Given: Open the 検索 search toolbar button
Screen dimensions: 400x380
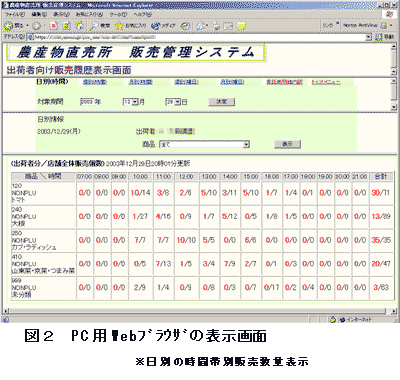Looking at the screenshot, I should coord(100,26).
